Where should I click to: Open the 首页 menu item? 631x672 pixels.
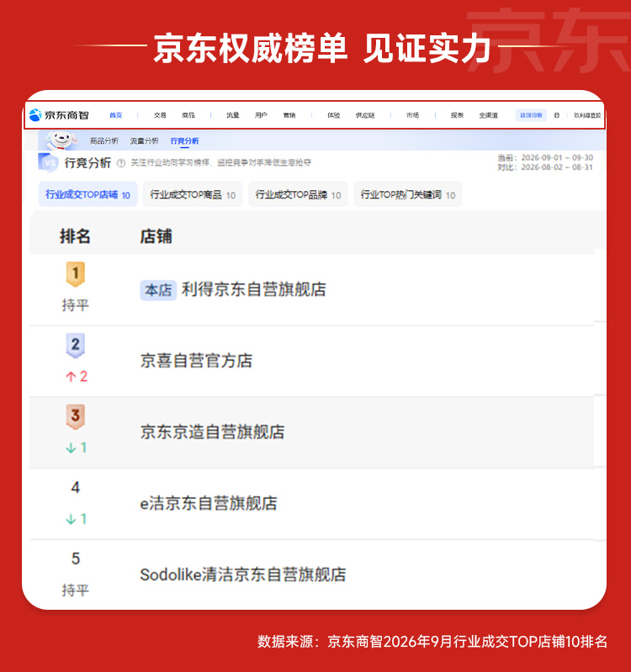pyautogui.click(x=116, y=115)
